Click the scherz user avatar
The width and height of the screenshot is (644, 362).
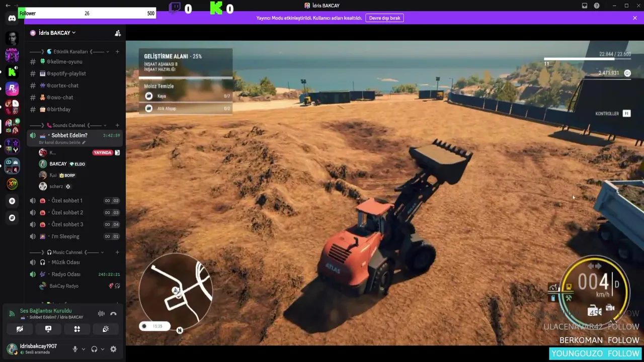click(43, 187)
